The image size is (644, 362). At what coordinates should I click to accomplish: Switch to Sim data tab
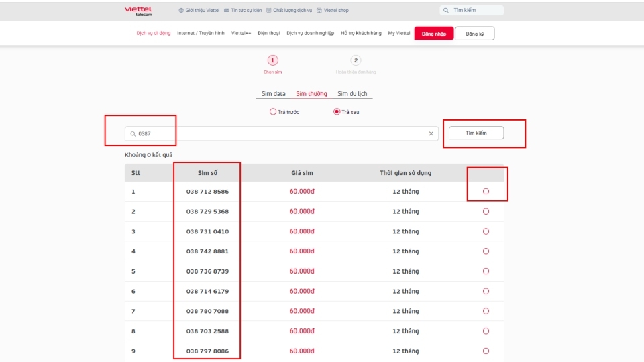[274, 94]
